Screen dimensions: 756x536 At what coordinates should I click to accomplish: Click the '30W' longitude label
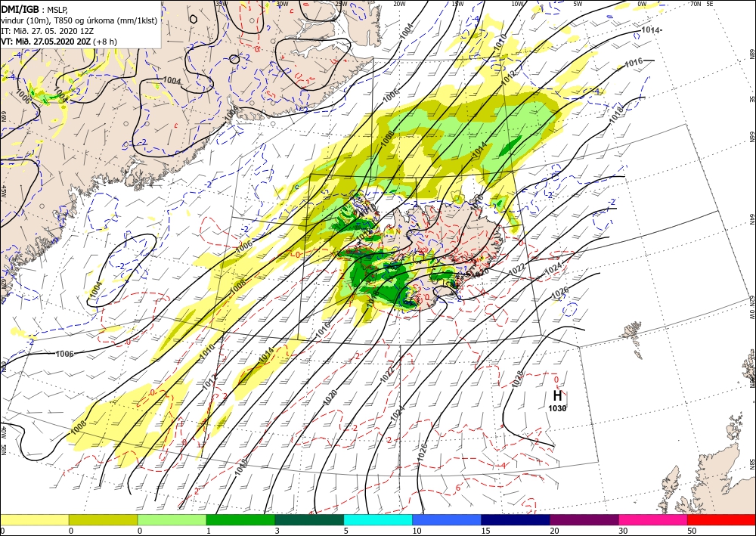282,4
